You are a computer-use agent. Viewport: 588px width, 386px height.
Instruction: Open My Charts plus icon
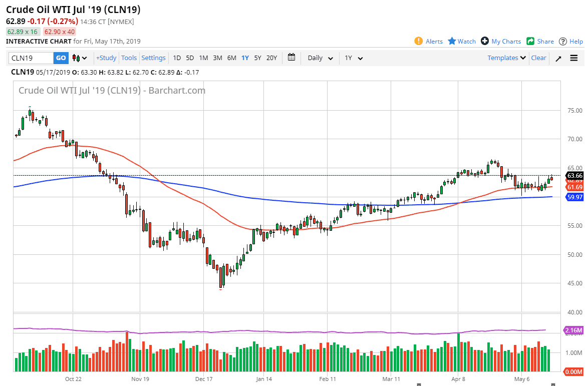point(484,41)
